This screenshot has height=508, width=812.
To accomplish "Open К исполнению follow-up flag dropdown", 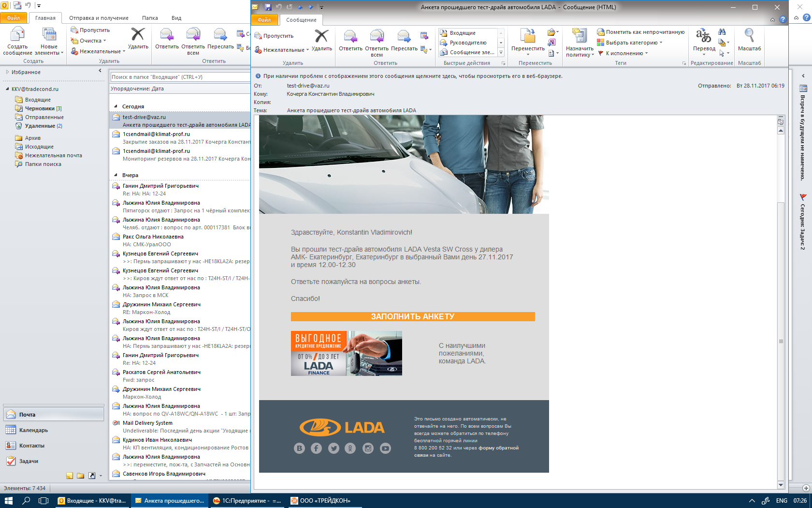I will point(623,53).
